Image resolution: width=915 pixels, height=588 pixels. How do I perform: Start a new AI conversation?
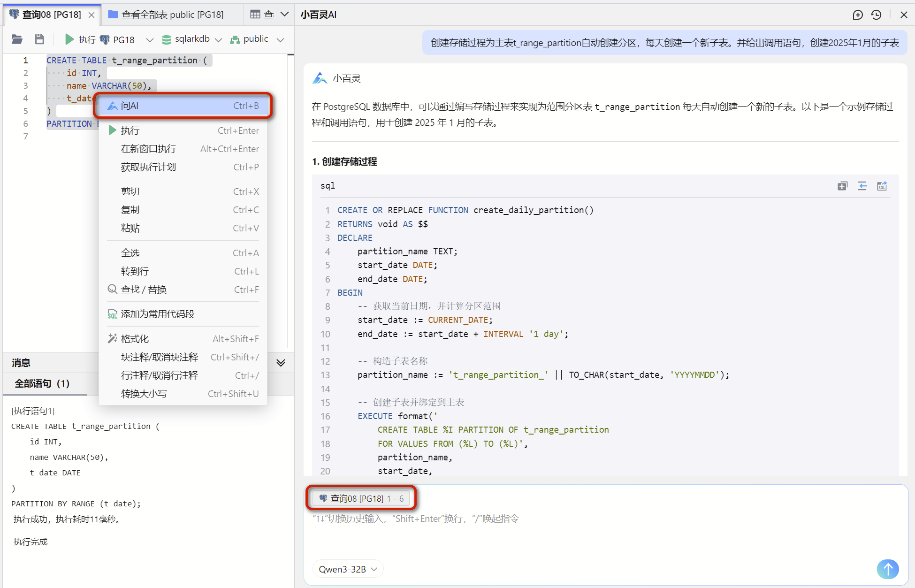(858, 15)
